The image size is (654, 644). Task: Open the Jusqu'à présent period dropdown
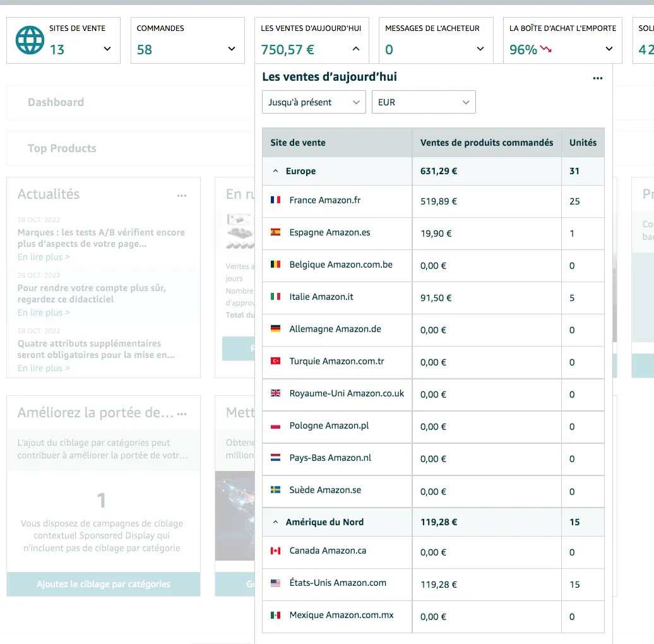point(314,102)
